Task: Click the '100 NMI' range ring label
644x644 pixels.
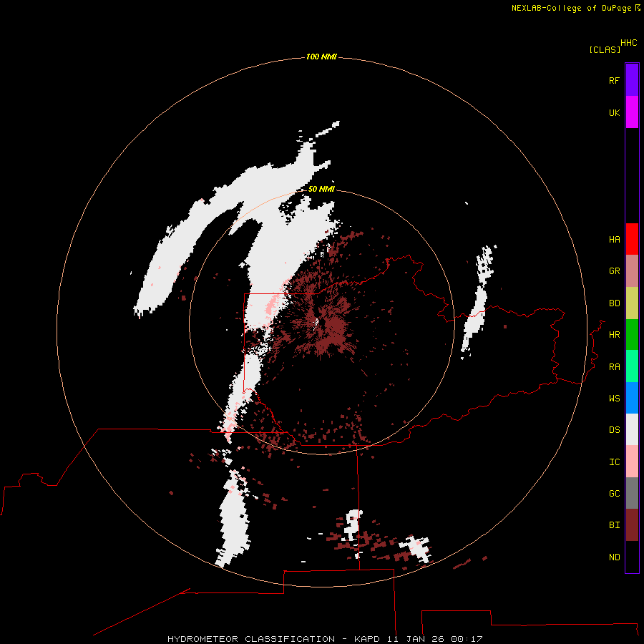Action: [321, 57]
